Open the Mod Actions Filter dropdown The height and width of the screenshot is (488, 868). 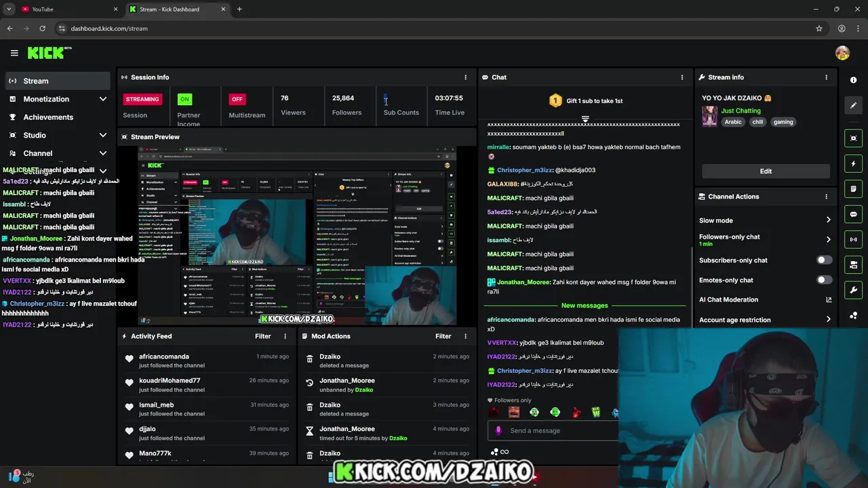[443, 336]
